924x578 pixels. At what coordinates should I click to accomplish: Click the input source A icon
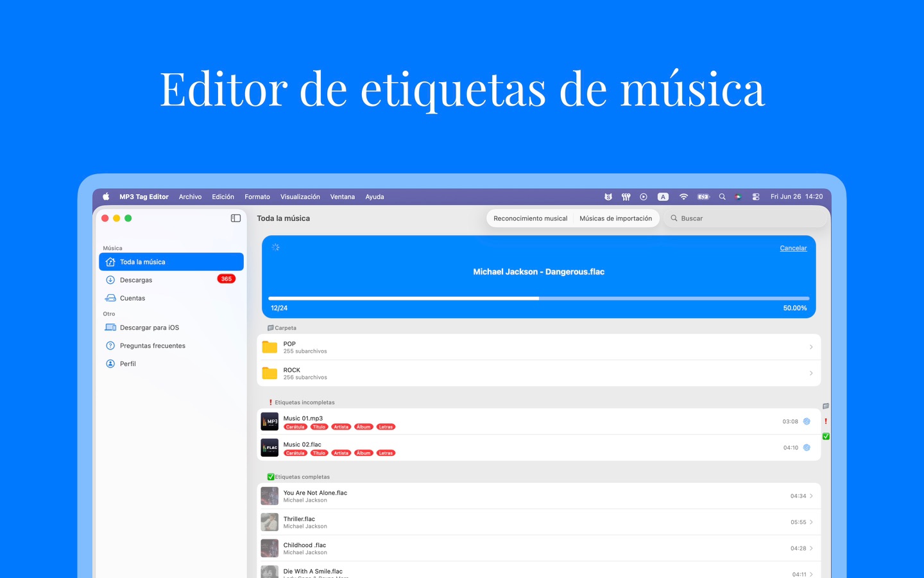click(x=663, y=197)
